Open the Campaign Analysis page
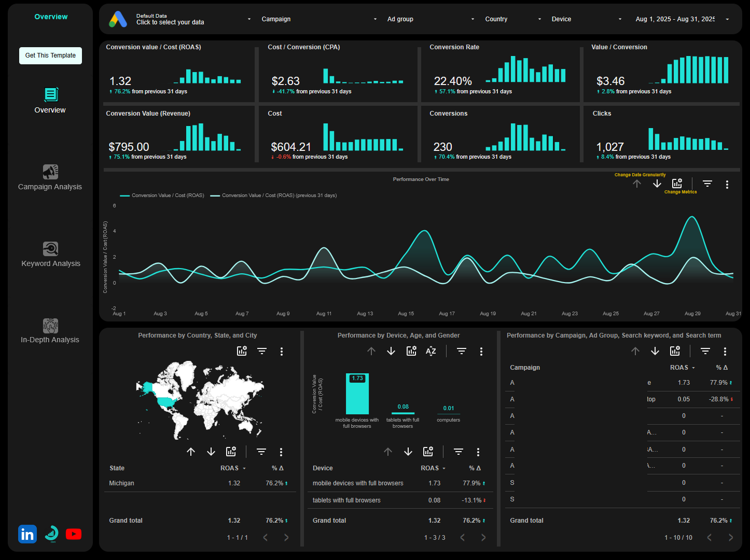The width and height of the screenshot is (750, 560). 50,178
